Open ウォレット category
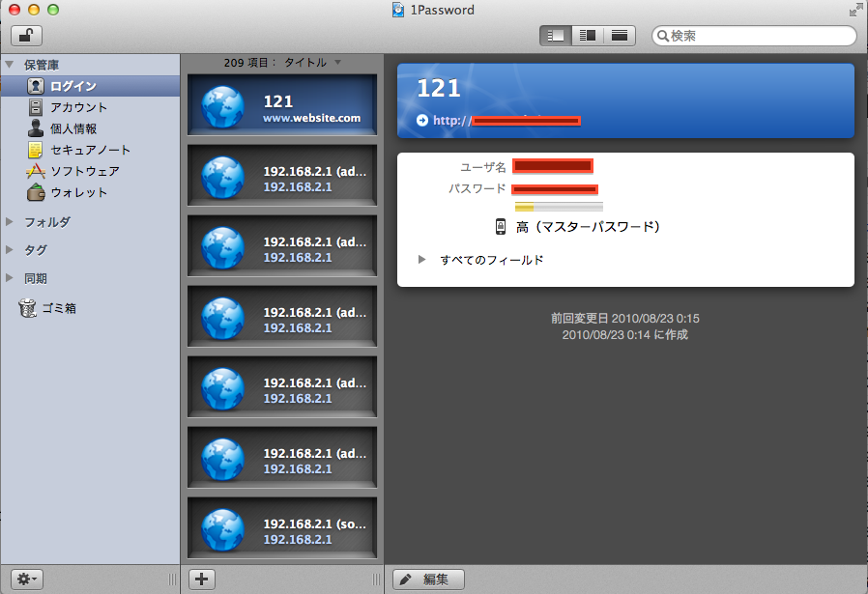868x594 pixels. click(x=90, y=192)
